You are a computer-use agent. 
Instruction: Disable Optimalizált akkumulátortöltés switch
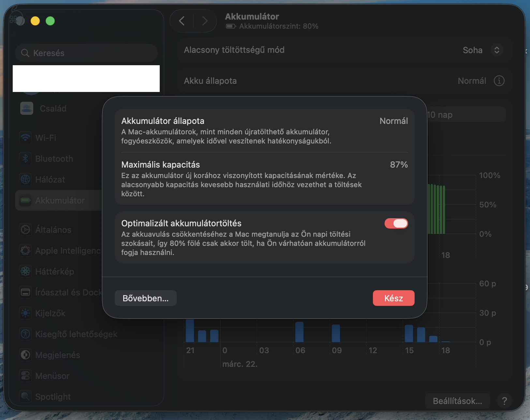pyautogui.click(x=396, y=223)
